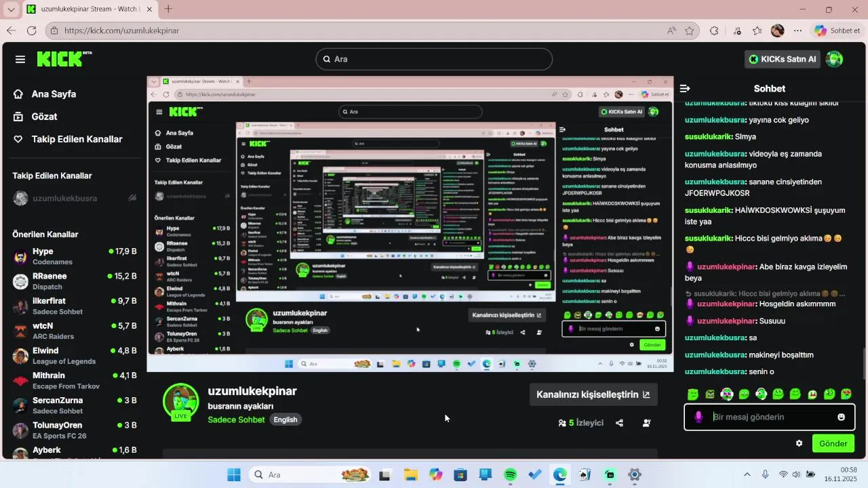Viewport: 868px width, 488px height.
Task: Open the emoji picker in message box
Action: point(841,417)
